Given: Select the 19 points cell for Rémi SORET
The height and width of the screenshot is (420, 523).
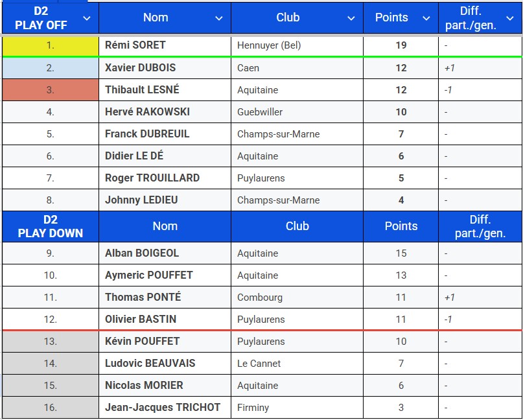Looking at the screenshot, I should 401,45.
